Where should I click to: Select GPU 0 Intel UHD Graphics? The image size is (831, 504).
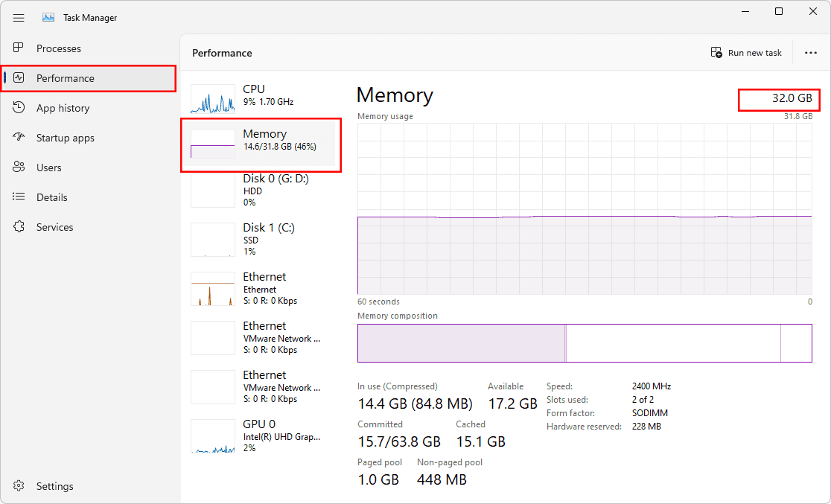click(x=261, y=436)
